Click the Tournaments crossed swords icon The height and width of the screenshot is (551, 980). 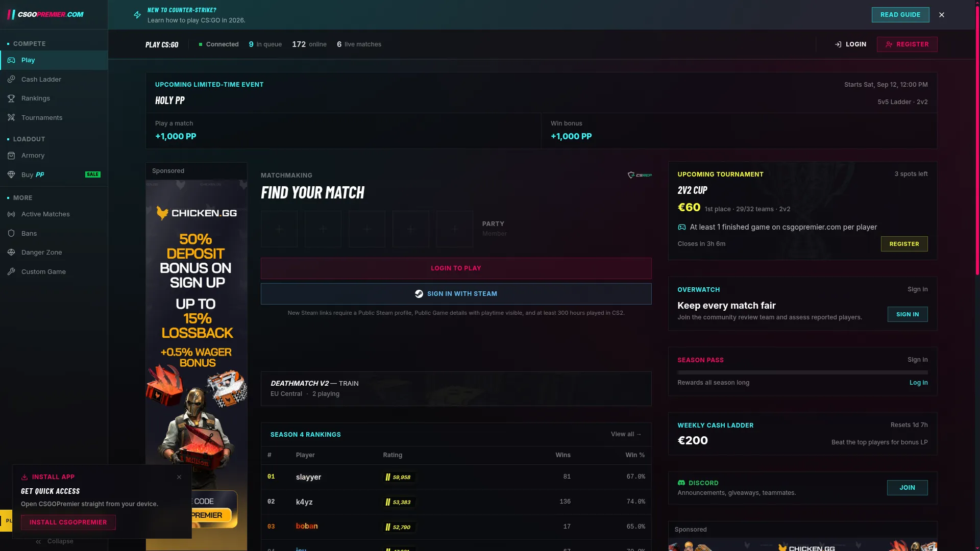coord(11,117)
